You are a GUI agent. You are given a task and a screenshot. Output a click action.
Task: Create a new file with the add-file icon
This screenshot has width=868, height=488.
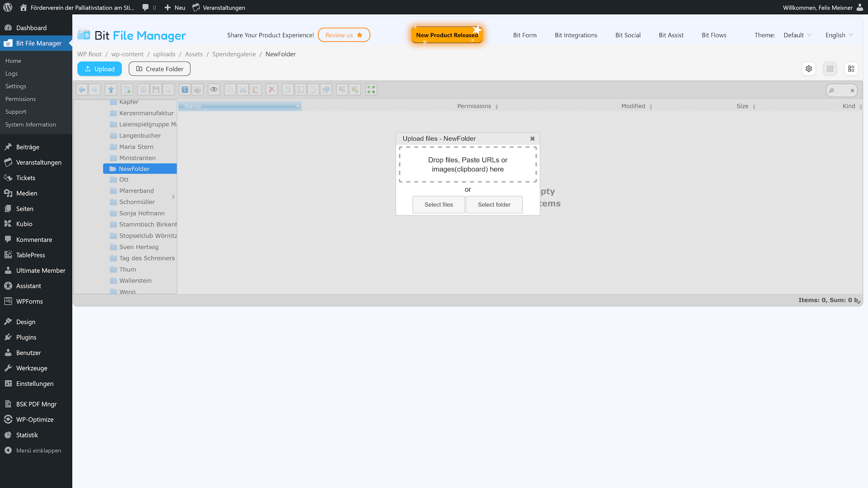(x=127, y=89)
